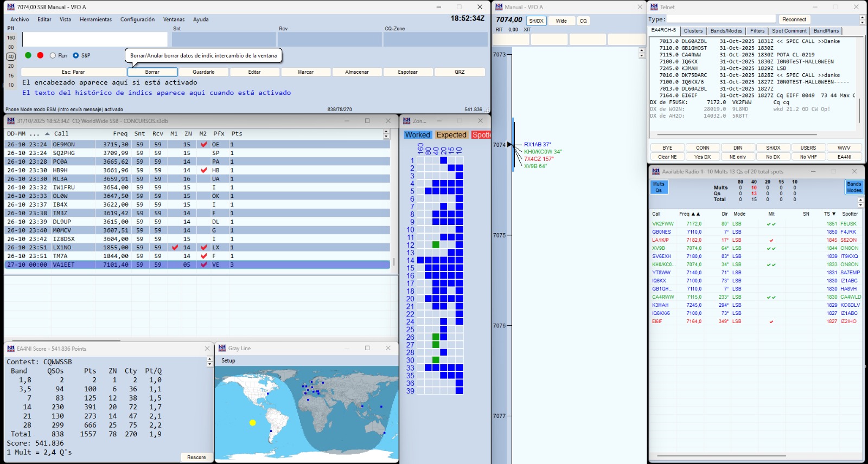The width and height of the screenshot is (868, 464).
Task: Sort spots by TS column arrow
Action: (x=833, y=214)
